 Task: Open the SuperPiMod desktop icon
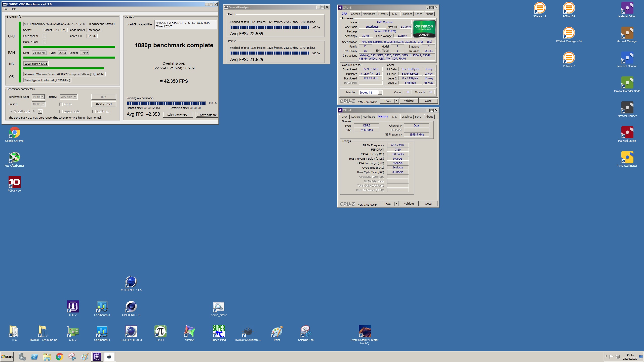219,334
